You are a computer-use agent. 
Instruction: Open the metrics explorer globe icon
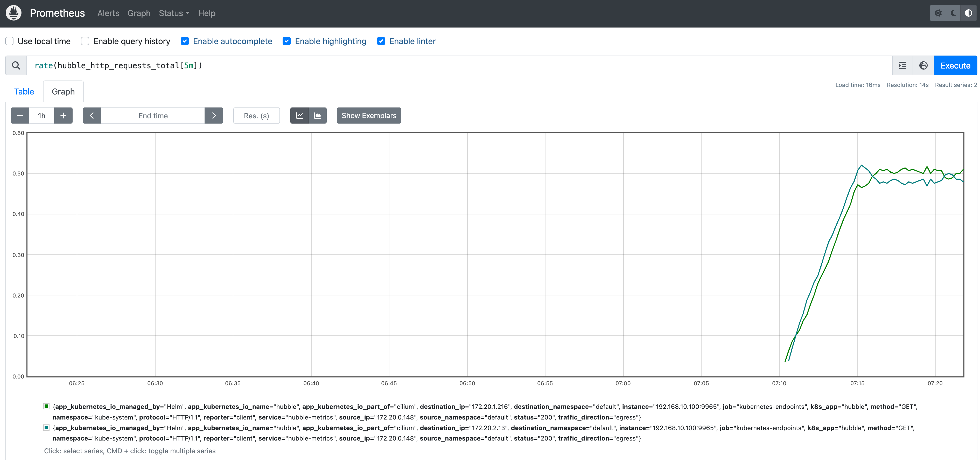pyautogui.click(x=923, y=65)
